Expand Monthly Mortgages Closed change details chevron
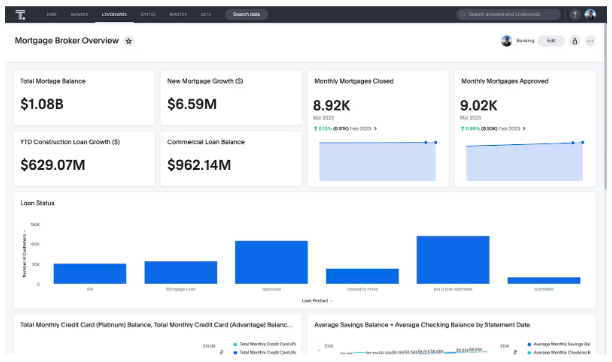612x362 pixels. (375, 128)
